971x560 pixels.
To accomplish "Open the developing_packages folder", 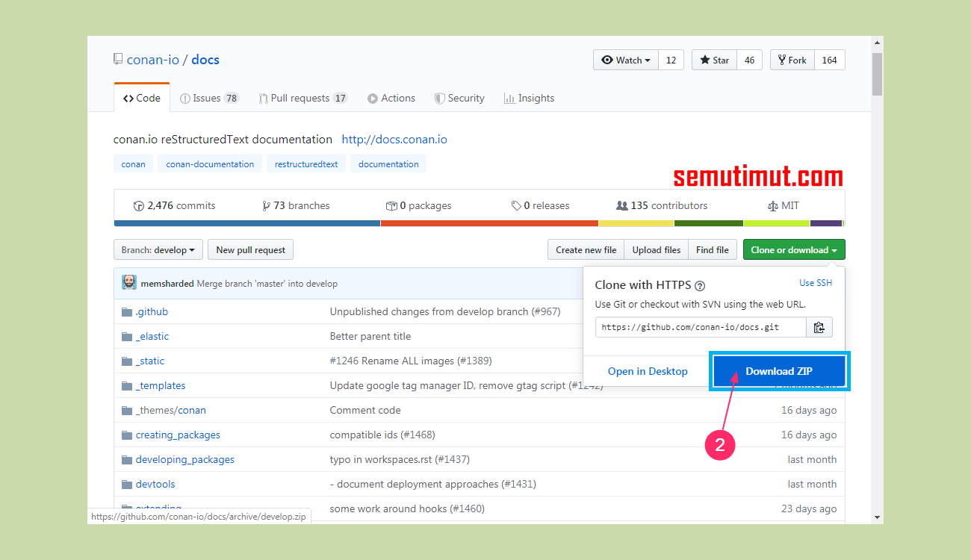I will [185, 459].
